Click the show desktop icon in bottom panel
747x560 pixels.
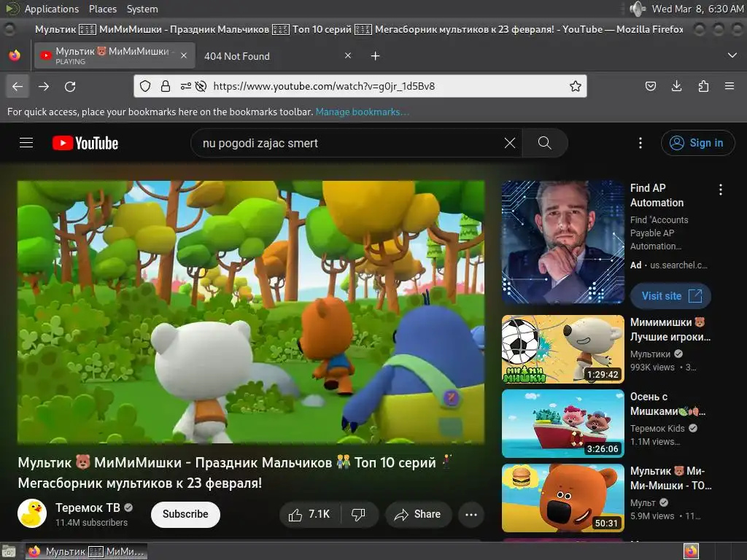point(9,551)
